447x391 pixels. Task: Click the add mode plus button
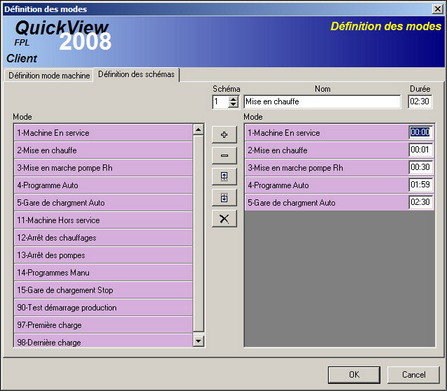(224, 134)
